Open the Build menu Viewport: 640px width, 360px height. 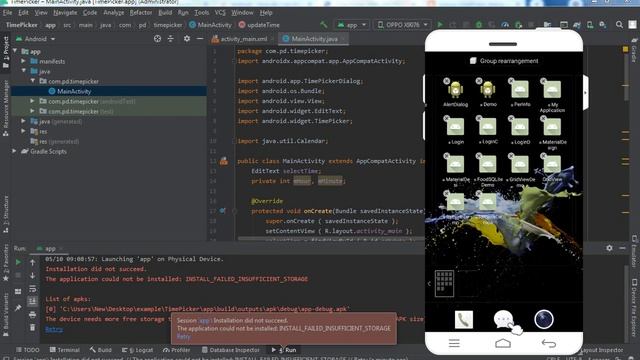point(165,13)
